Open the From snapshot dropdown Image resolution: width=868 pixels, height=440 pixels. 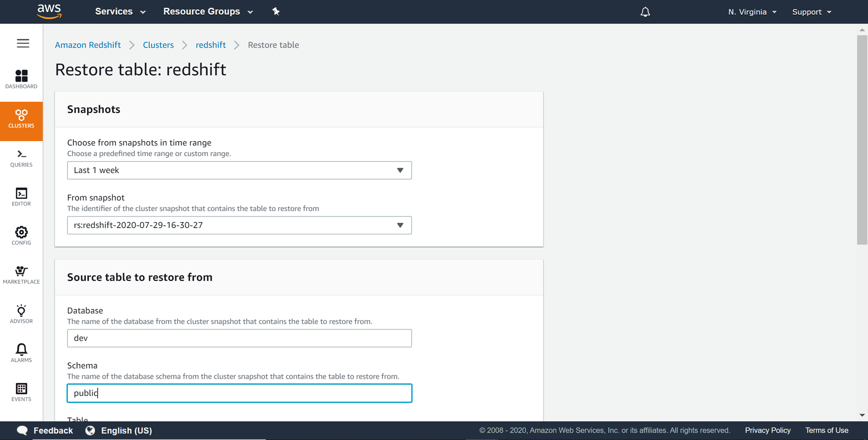click(x=239, y=225)
